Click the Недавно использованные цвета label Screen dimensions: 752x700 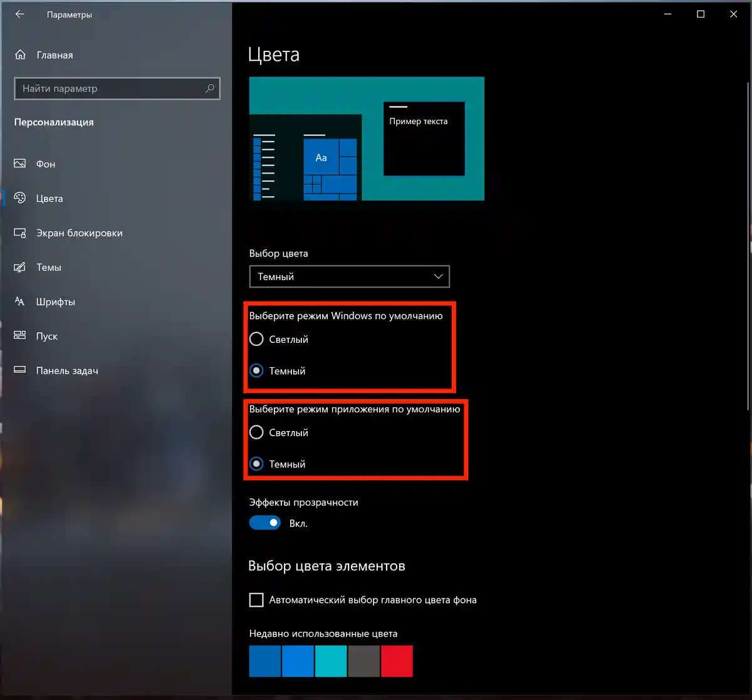[x=323, y=634]
